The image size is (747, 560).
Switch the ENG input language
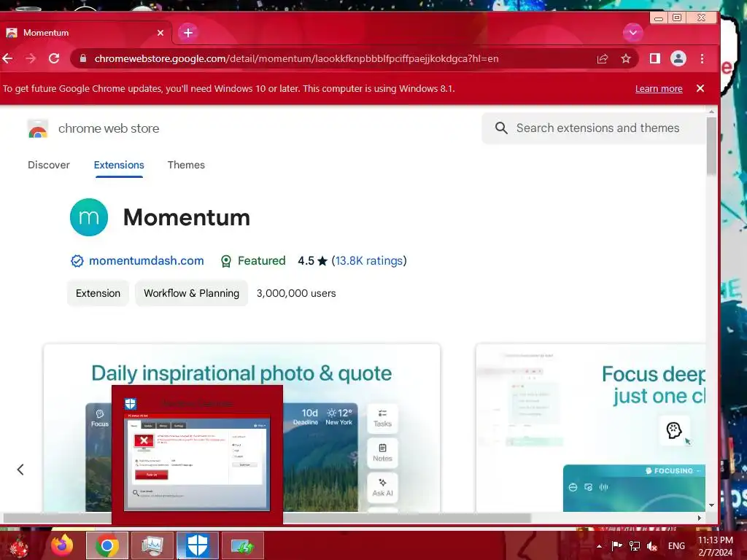coord(676,545)
